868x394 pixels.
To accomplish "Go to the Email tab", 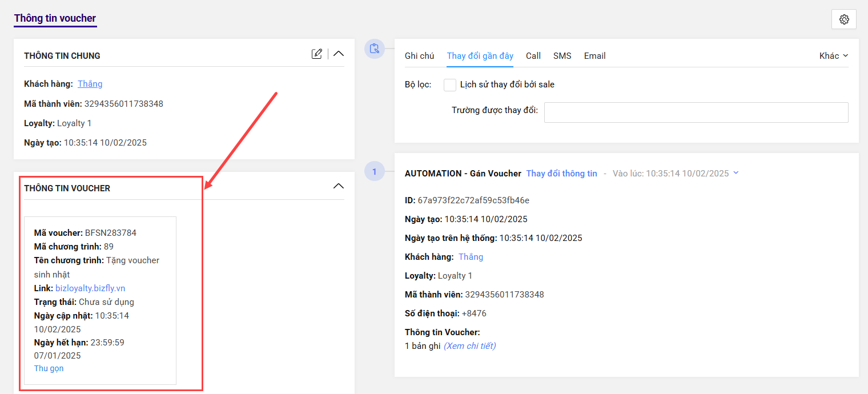I will (595, 56).
